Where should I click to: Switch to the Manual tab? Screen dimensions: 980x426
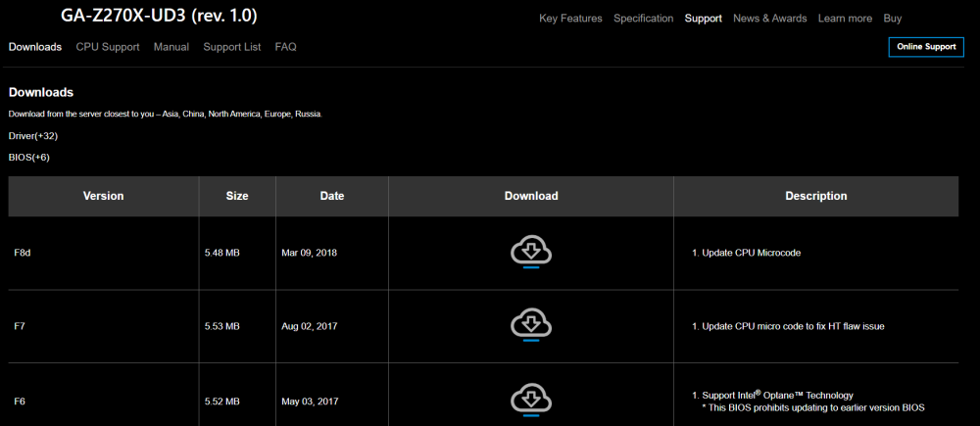[x=171, y=47]
